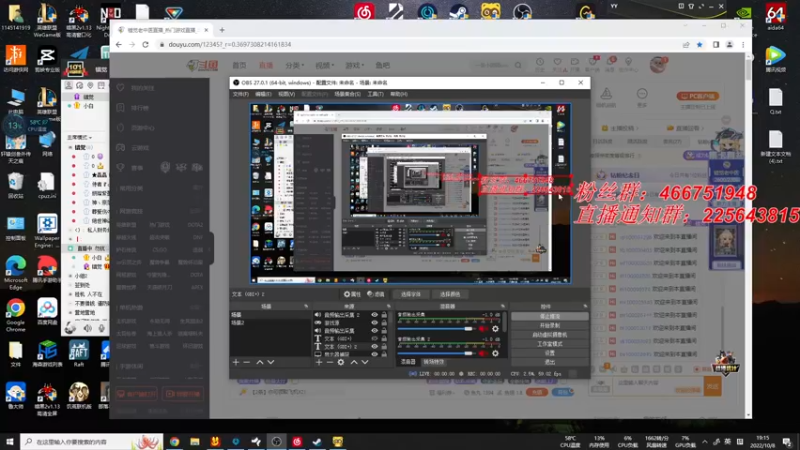The height and width of the screenshot is (450, 800).
Task: Adjust volume slider of first mixer channel 音频输出采集
Action: coord(437,329)
